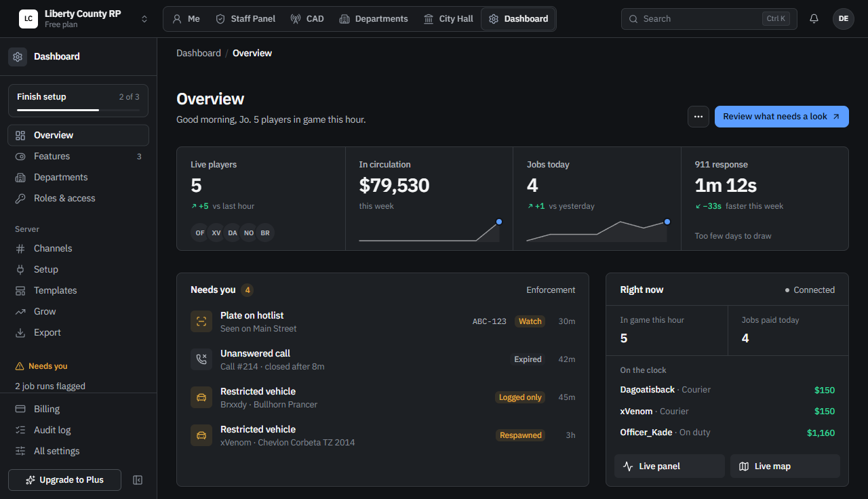Open the DE user avatar
The image size is (868, 499).
pyautogui.click(x=844, y=19)
